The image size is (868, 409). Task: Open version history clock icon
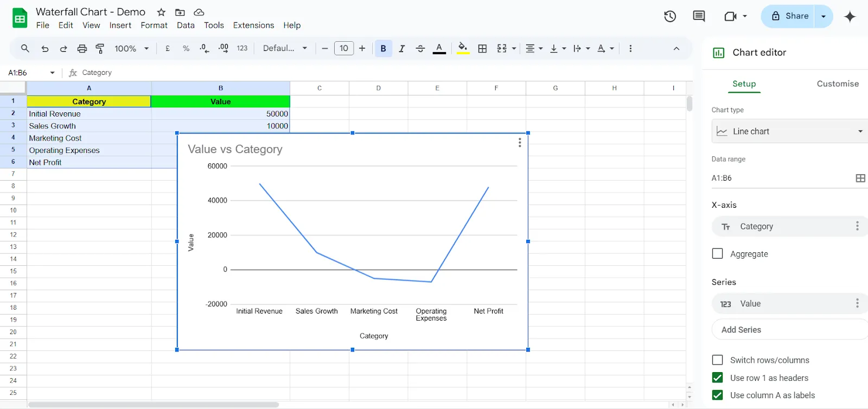670,16
